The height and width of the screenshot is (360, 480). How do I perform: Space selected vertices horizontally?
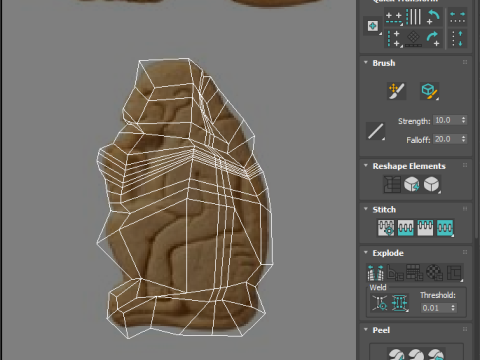coord(457,17)
